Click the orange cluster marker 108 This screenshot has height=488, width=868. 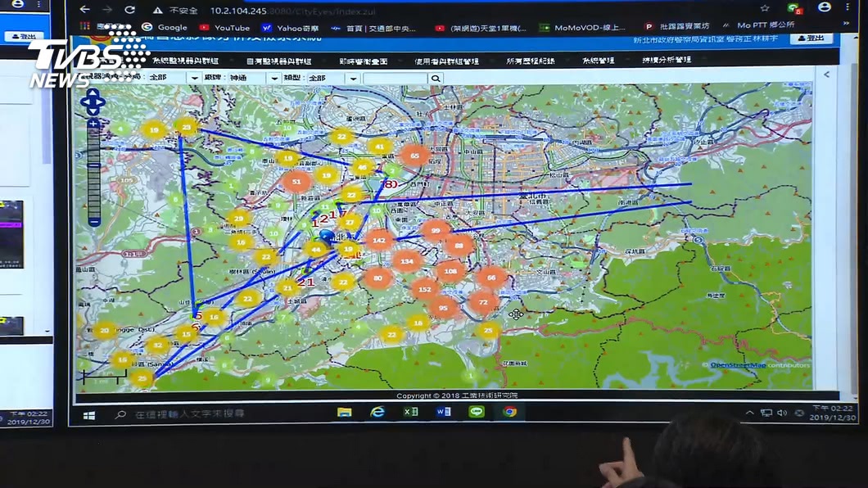pyautogui.click(x=450, y=272)
